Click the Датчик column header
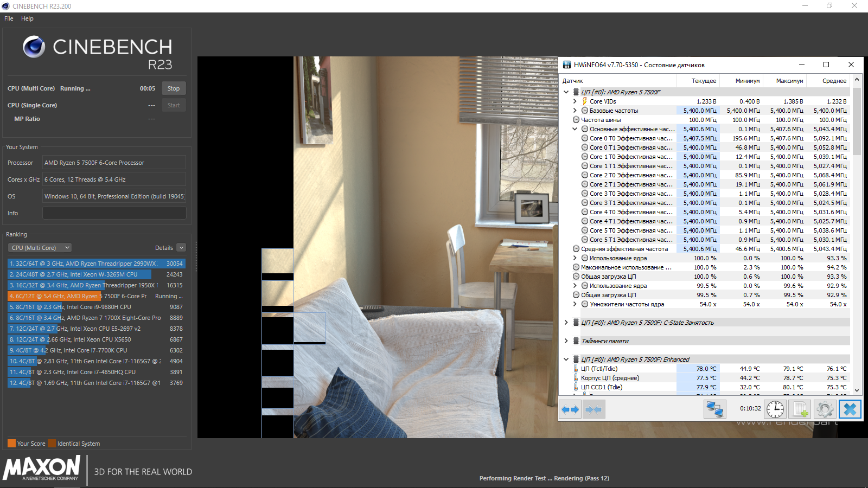The height and width of the screenshot is (488, 868). coord(618,81)
